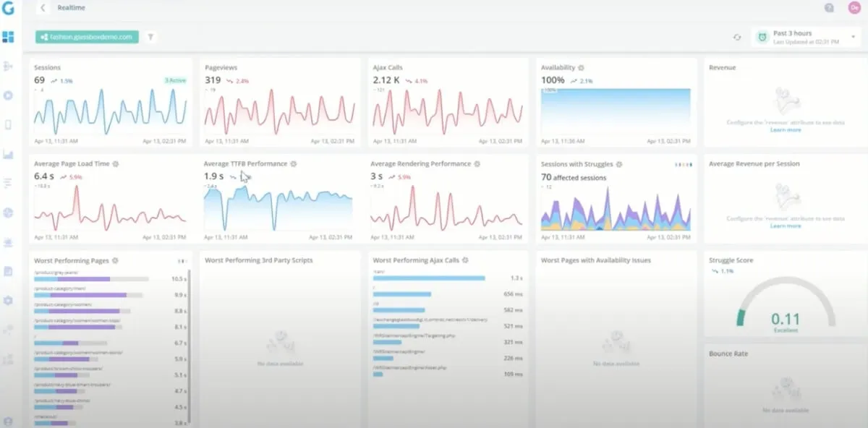Open the filter funnel icon

[150, 36]
